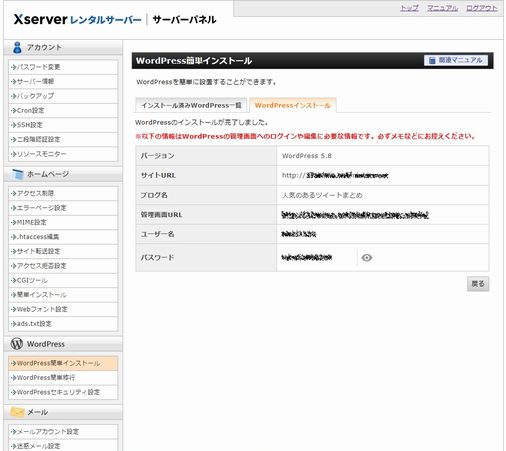Go to バックアップ menu item

[x=63, y=96]
